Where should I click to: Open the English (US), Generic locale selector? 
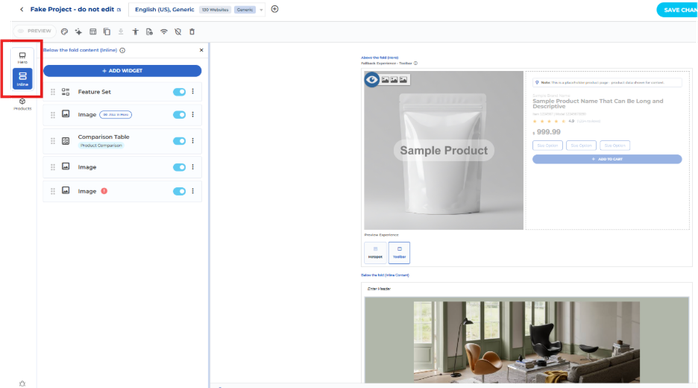[x=197, y=9]
